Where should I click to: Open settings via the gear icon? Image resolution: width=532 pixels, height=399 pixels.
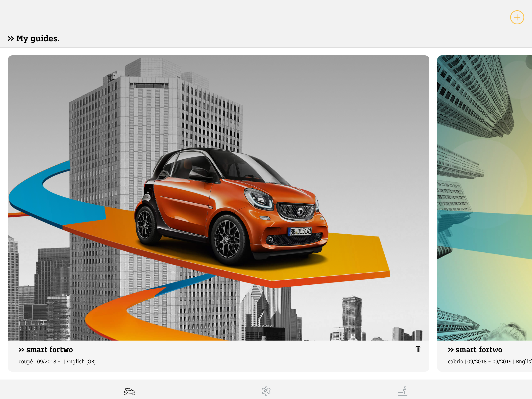tap(266, 391)
